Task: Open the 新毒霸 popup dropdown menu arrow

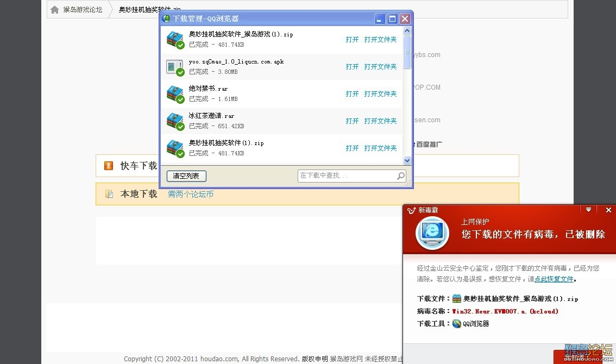Action: pyautogui.click(x=588, y=210)
